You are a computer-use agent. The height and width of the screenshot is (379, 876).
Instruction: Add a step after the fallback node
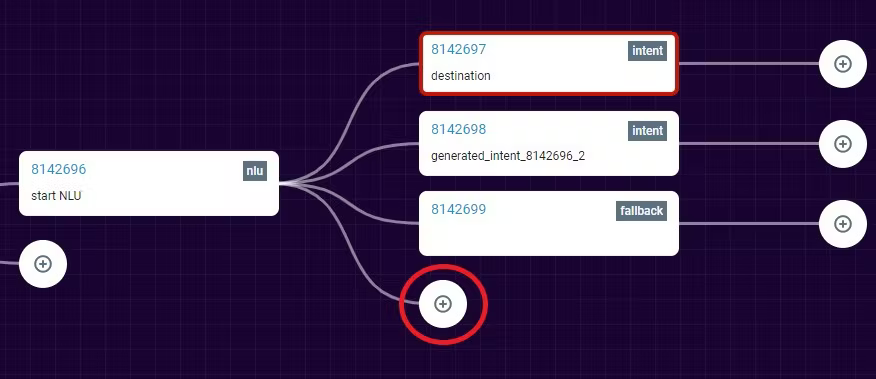pyautogui.click(x=842, y=224)
